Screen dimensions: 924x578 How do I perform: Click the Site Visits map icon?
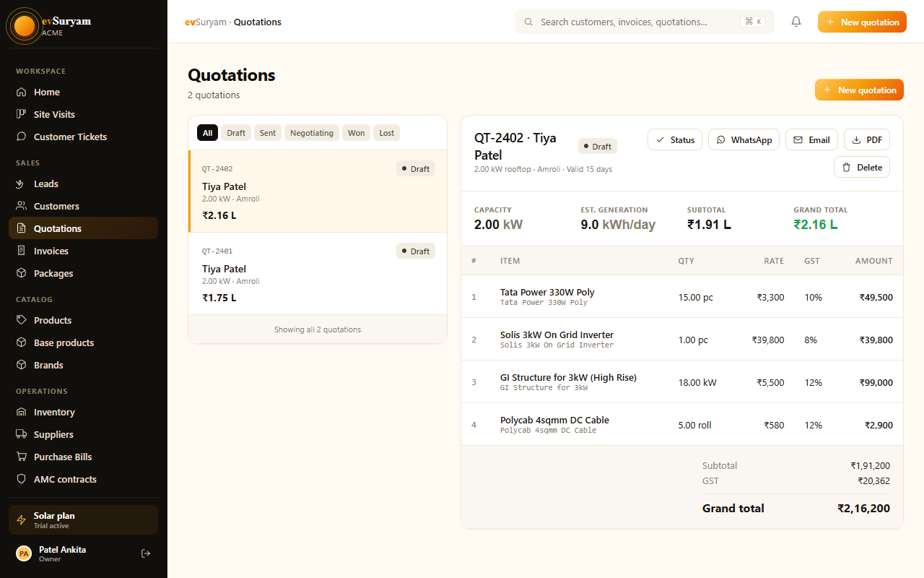(x=21, y=114)
